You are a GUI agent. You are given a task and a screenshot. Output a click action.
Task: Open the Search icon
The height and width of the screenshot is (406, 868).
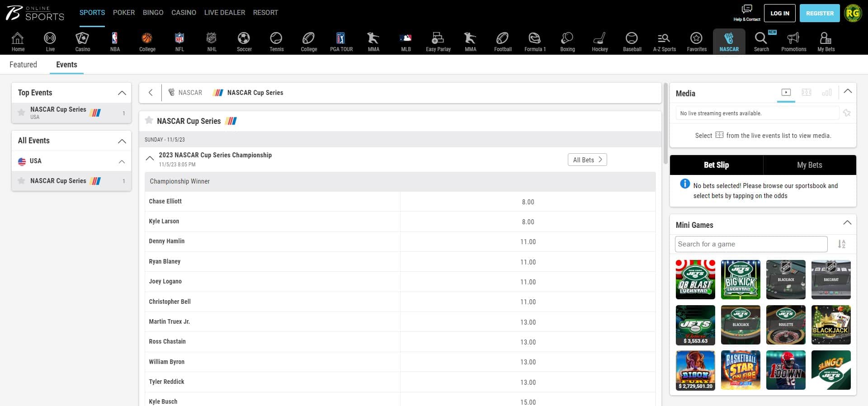(x=761, y=42)
